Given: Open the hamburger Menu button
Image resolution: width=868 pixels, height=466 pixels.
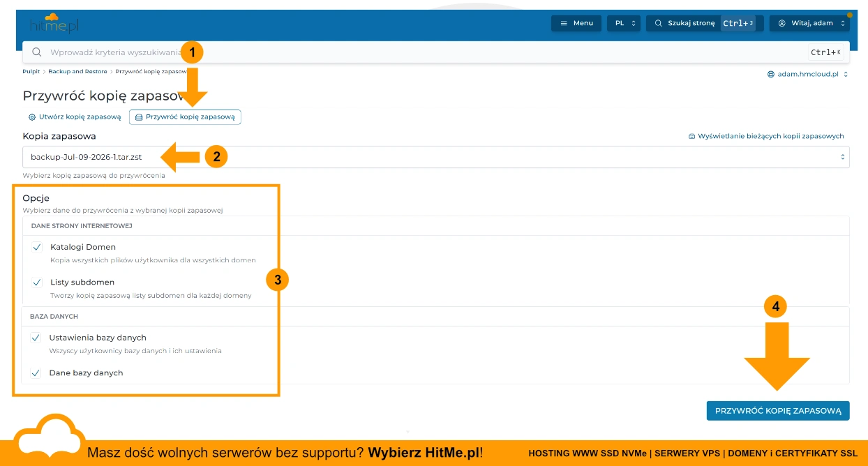Looking at the screenshot, I should point(576,23).
